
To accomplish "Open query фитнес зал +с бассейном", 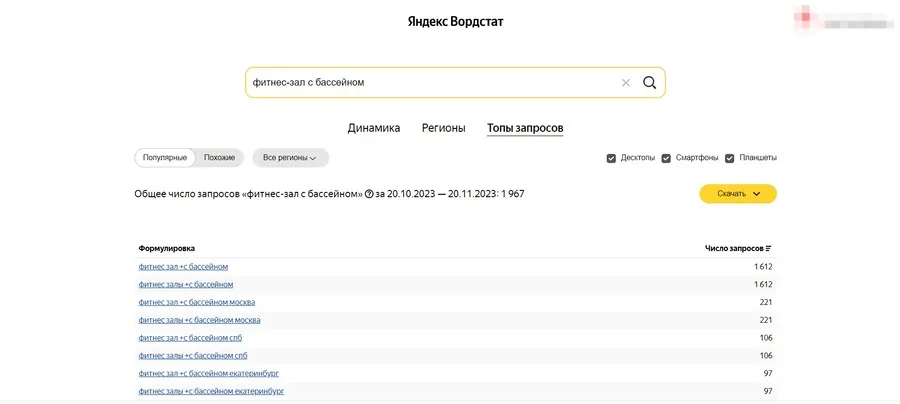I will pos(183,267).
